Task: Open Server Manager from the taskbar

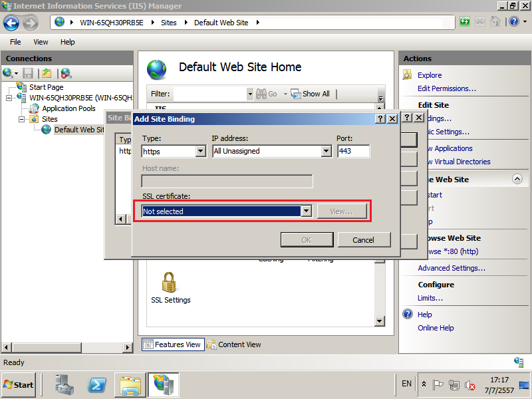Action: (x=65, y=384)
